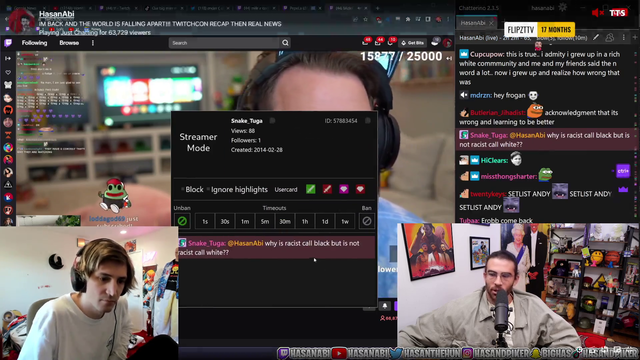This screenshot has height=360, width=640.
Task: Click the heart followed-channels sidebar icon
Action: click(8, 72)
